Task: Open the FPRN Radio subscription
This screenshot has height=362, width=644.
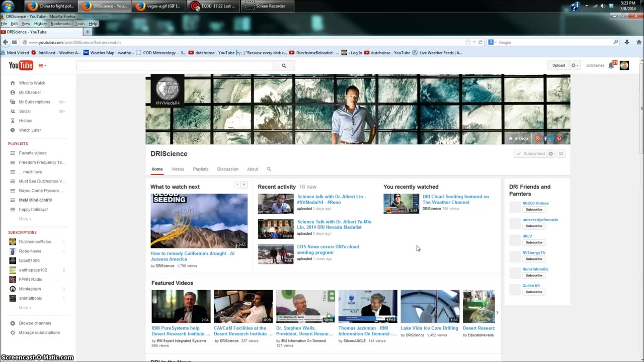Action: [31, 280]
